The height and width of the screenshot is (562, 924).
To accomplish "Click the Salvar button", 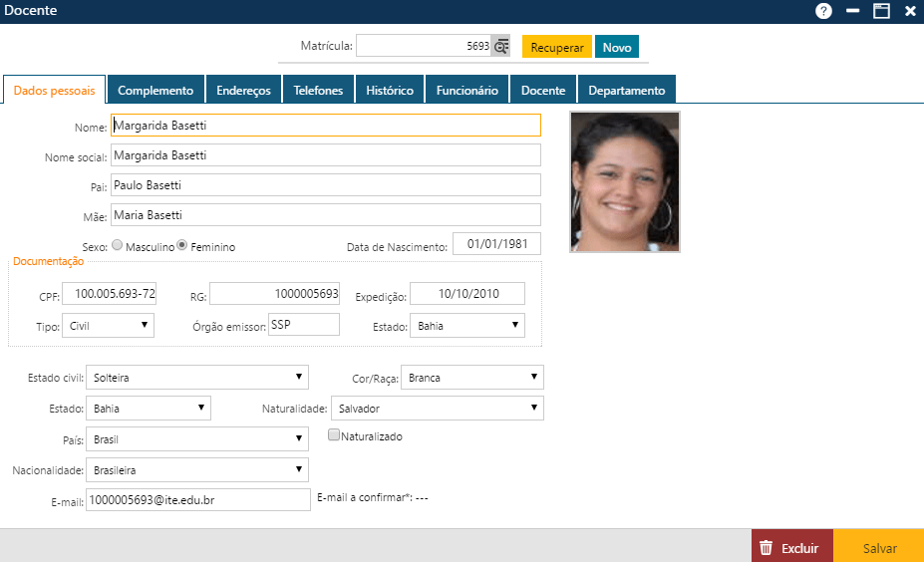I will pos(879,547).
